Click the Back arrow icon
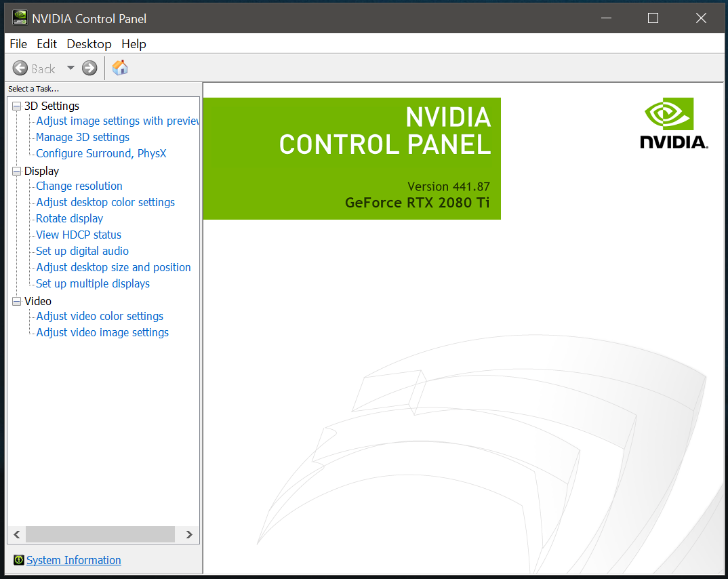 [x=20, y=68]
